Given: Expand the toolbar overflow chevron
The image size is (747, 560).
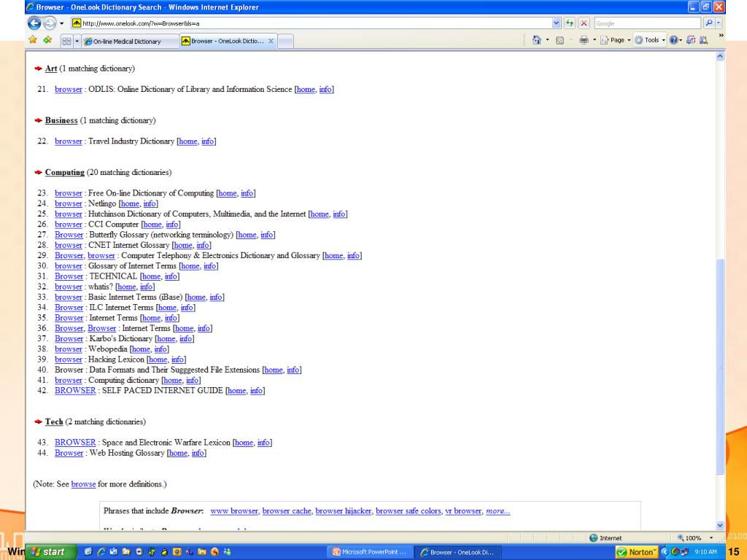Looking at the screenshot, I should pos(721,35).
